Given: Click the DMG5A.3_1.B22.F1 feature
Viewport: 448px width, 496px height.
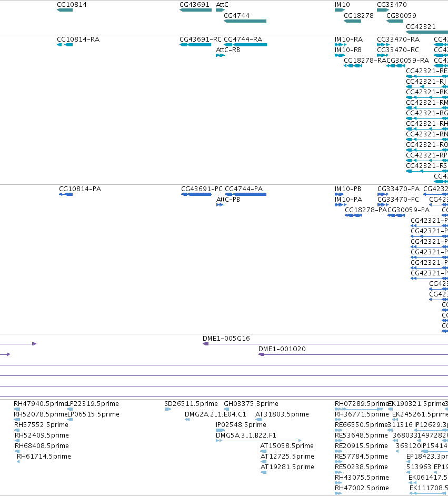Looking at the screenshot, I should tap(246, 435).
